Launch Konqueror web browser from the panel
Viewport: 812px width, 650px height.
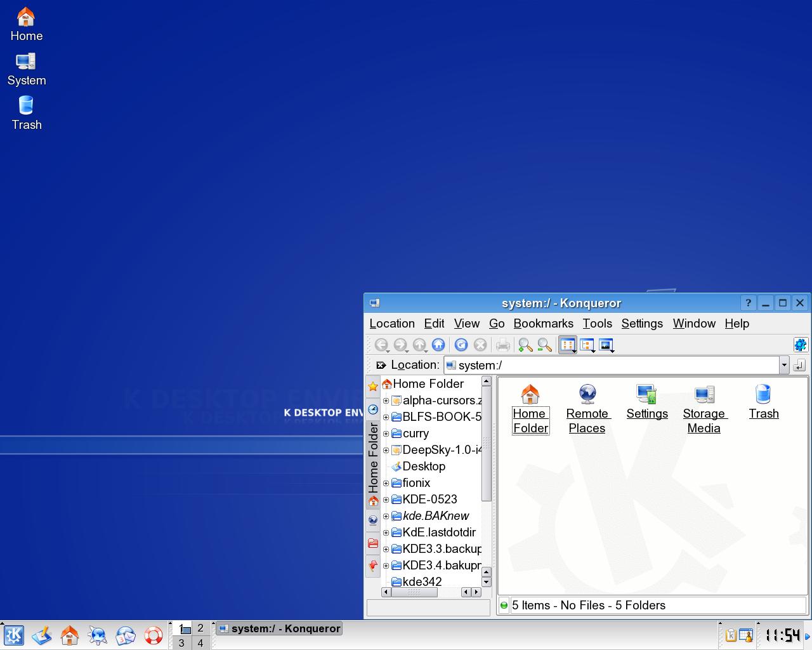[98, 635]
